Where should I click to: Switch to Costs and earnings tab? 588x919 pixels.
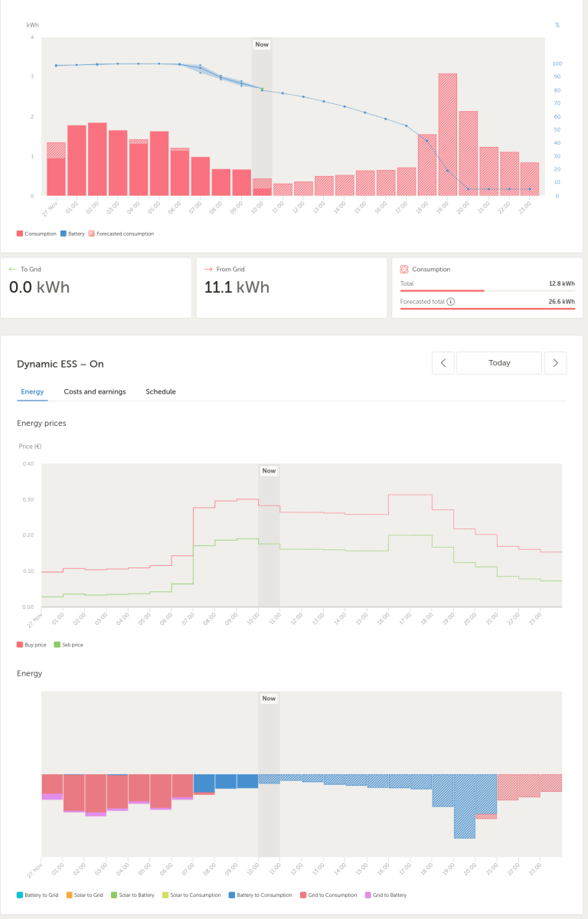[x=95, y=391]
